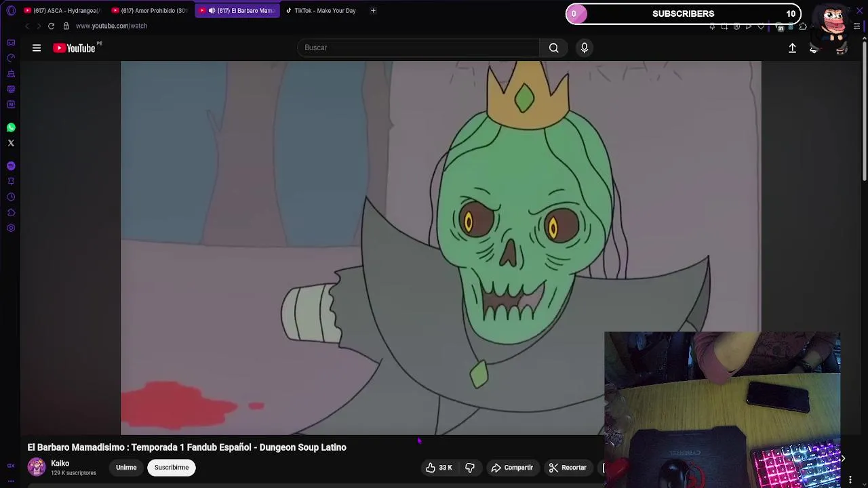Open extensions cube sidebar icon

11,213
